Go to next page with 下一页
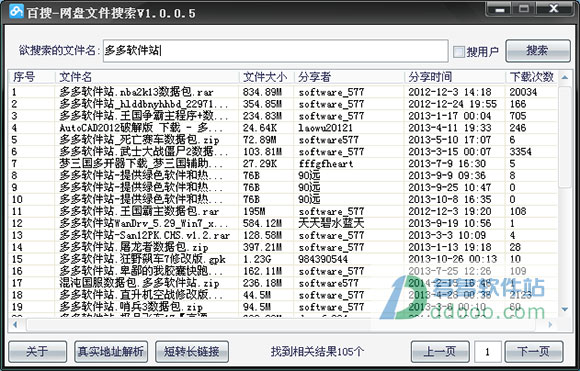Viewport: 580px width, 371px height. tap(534, 351)
